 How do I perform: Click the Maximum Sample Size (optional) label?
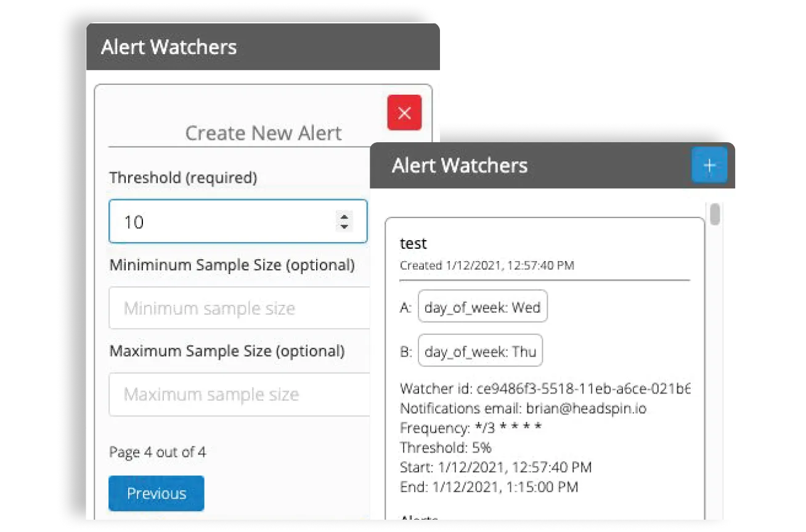point(227,351)
